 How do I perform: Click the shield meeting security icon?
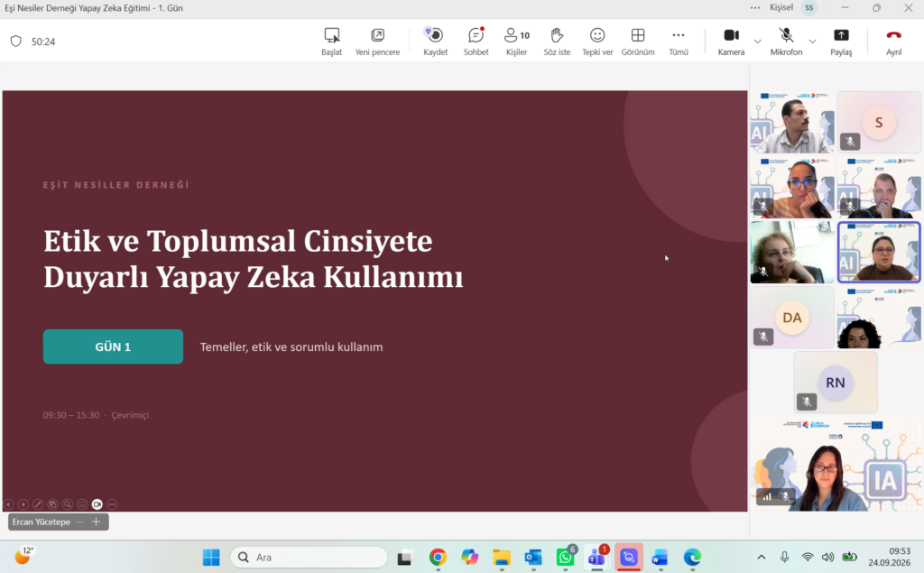pyautogui.click(x=16, y=42)
